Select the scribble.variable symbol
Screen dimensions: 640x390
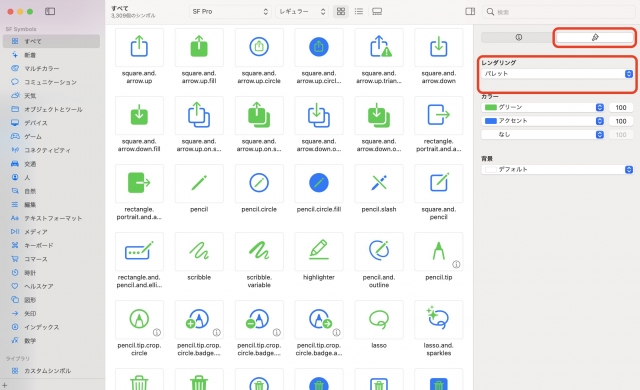pyautogui.click(x=259, y=252)
